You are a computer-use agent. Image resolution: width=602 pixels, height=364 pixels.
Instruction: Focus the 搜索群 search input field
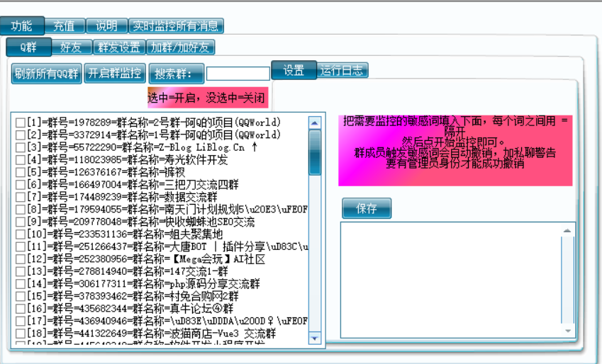pos(238,74)
